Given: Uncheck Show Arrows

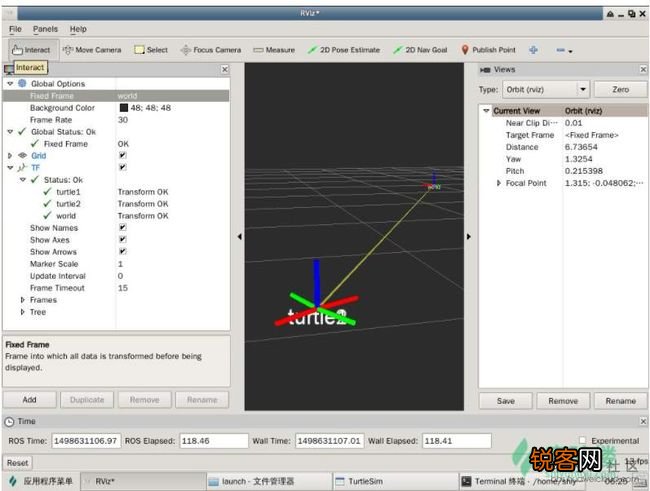Looking at the screenshot, I should tap(123, 251).
